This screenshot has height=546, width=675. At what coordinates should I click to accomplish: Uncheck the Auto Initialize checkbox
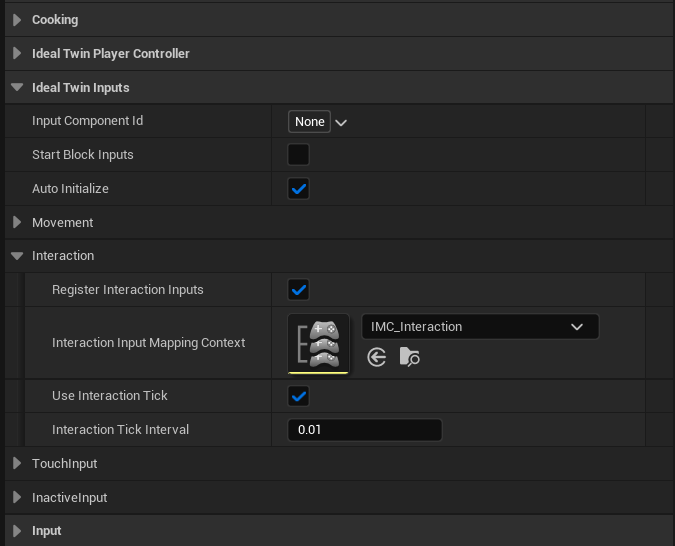298,189
